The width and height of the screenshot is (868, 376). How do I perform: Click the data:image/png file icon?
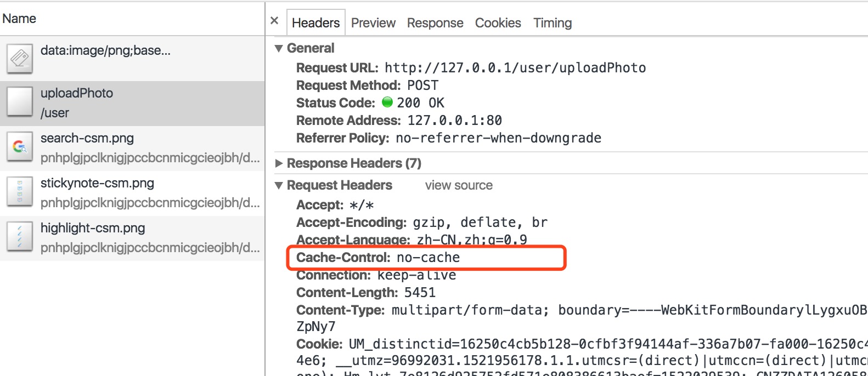(x=20, y=58)
